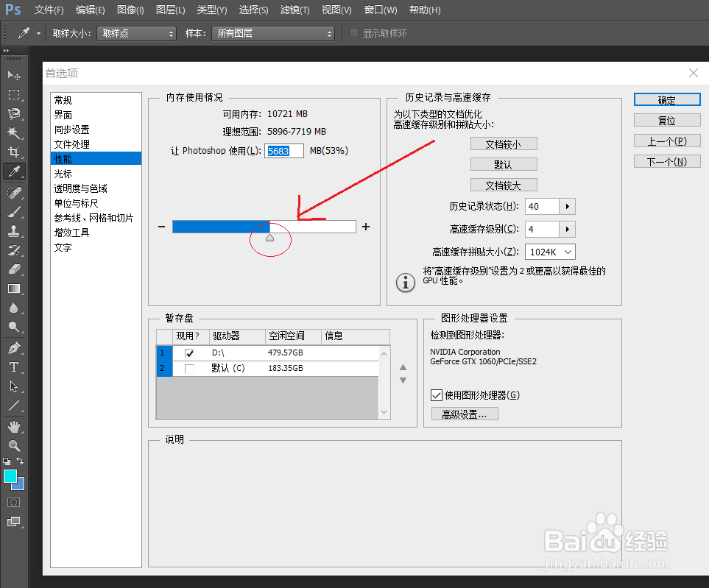Screen dimensions: 709x588
Task: Select the Eyedropper tool in toolbox
Action: (14, 171)
